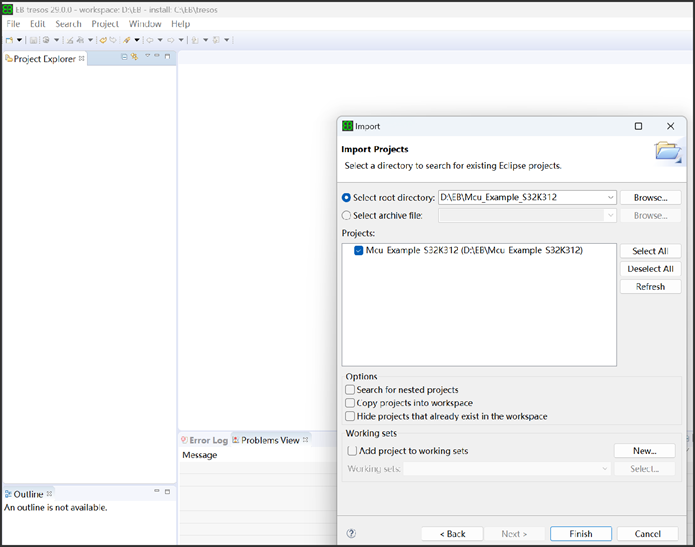
Task: Enable Search for nested projects
Action: tap(350, 390)
